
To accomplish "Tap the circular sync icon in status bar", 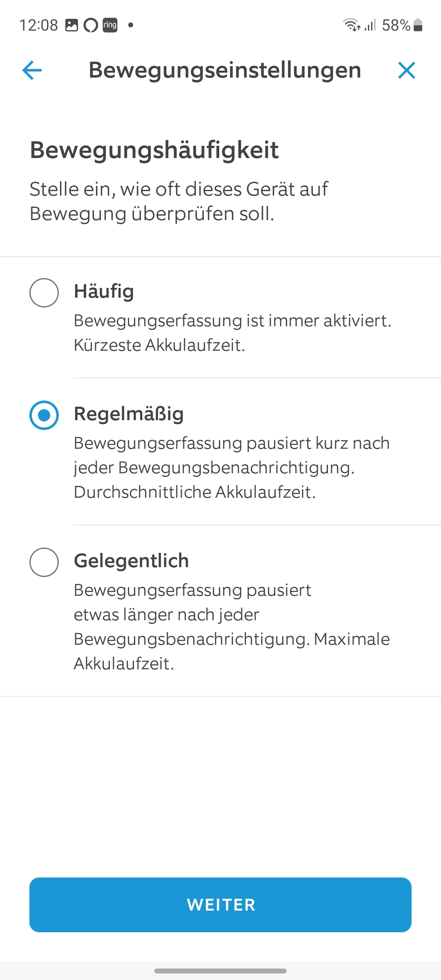I will pyautogui.click(x=91, y=25).
